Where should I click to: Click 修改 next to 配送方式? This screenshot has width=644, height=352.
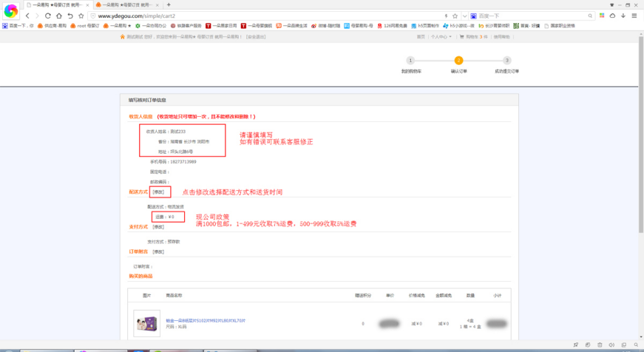coord(158,192)
